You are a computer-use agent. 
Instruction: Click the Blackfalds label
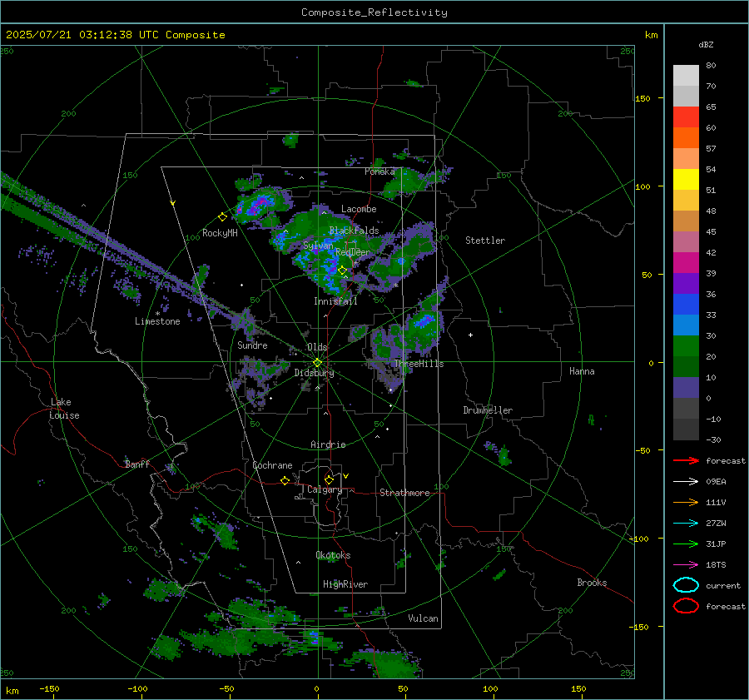[354, 231]
